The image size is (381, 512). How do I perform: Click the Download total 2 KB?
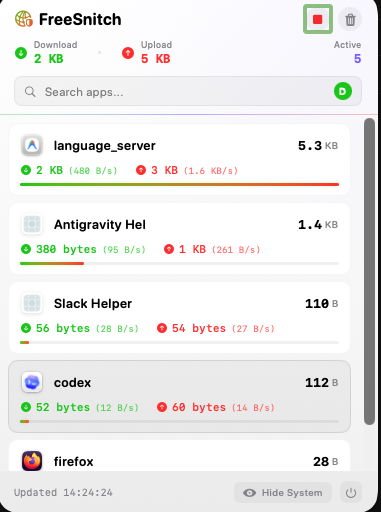[49, 59]
